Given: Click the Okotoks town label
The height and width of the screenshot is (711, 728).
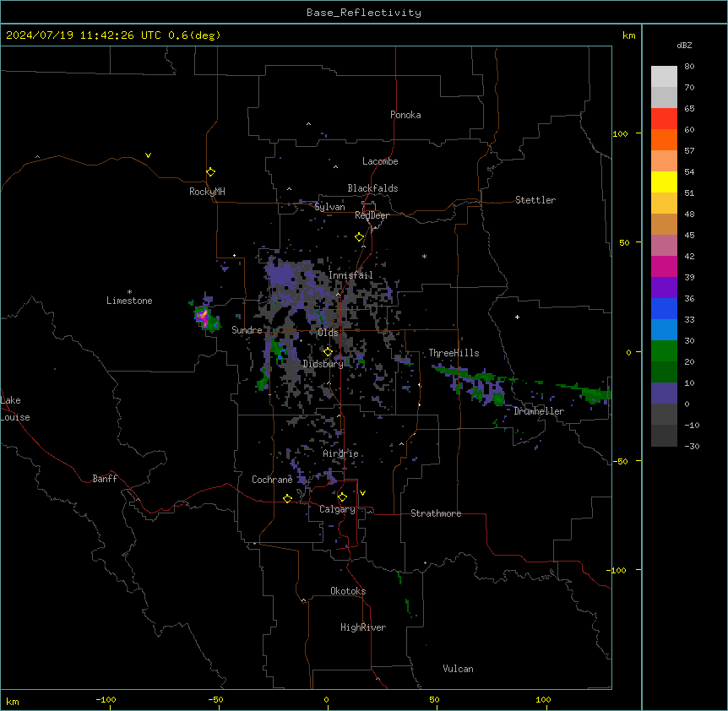Looking at the screenshot, I should tap(348, 591).
